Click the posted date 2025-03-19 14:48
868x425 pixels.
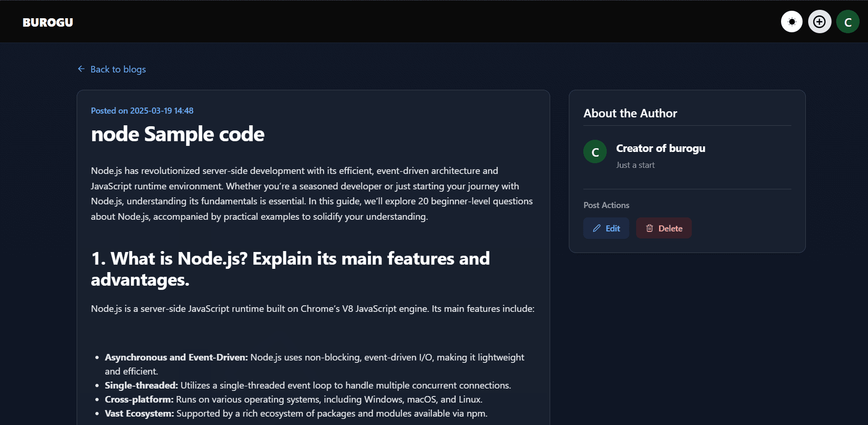[x=161, y=111]
